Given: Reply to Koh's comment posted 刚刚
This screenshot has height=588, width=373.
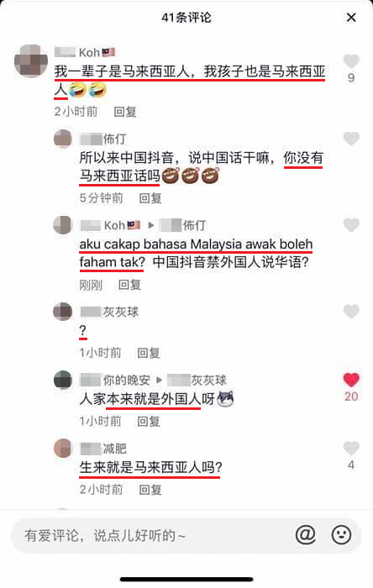Looking at the screenshot, I should (x=129, y=285).
